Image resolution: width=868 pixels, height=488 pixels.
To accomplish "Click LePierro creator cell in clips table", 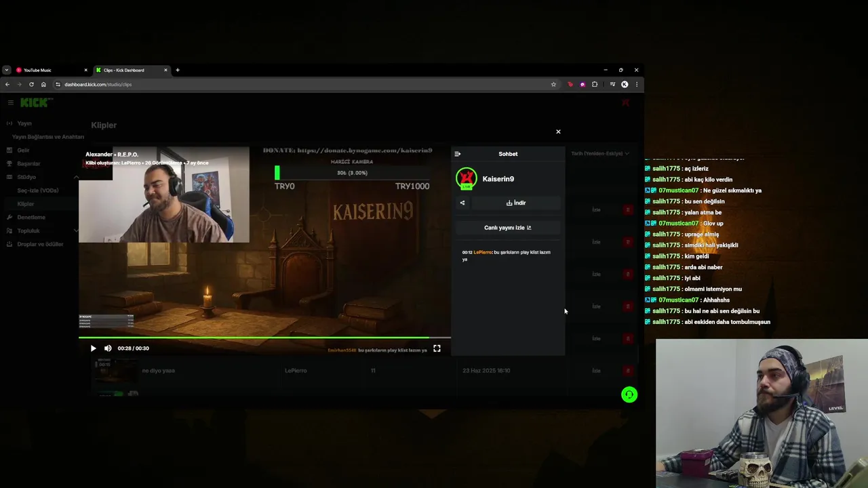I will click(296, 371).
